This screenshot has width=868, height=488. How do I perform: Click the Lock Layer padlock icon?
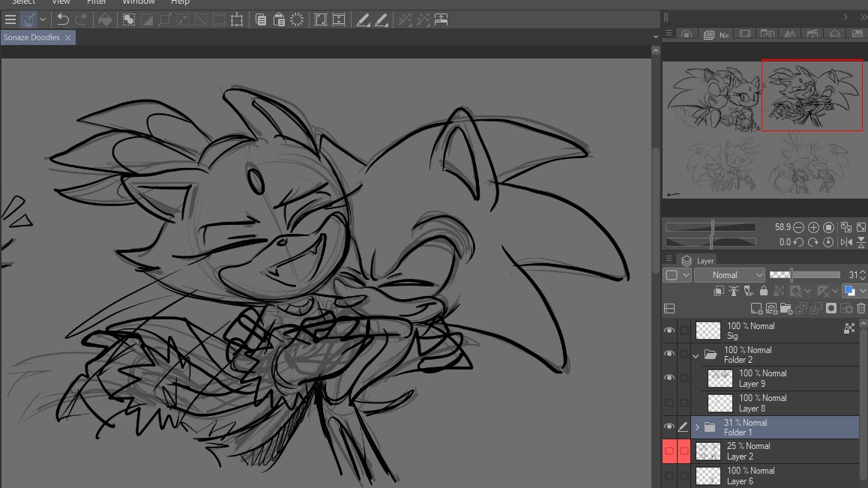(764, 291)
